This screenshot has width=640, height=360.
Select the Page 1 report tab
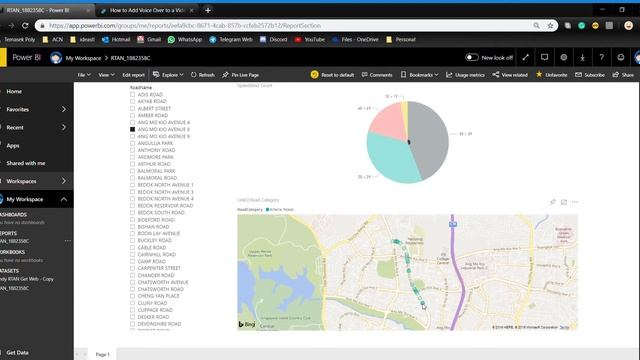click(102, 354)
